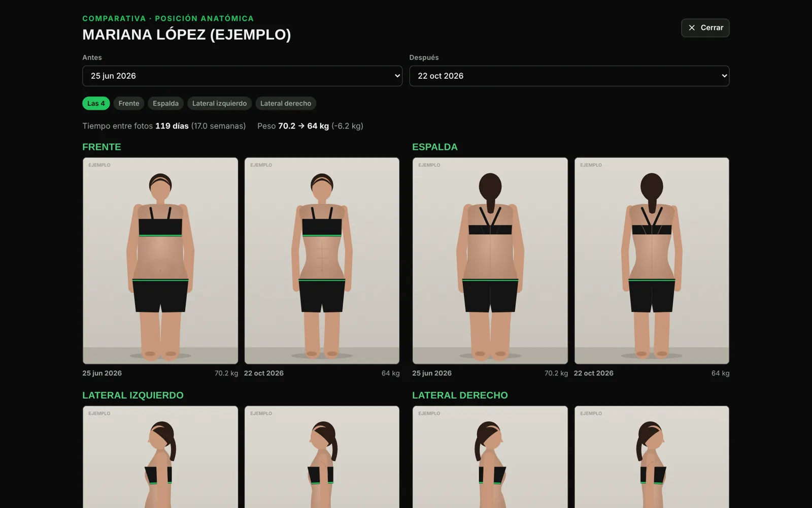The width and height of the screenshot is (812, 508).
Task: Click the '64 kg' caption under Frente
Action: 391,373
